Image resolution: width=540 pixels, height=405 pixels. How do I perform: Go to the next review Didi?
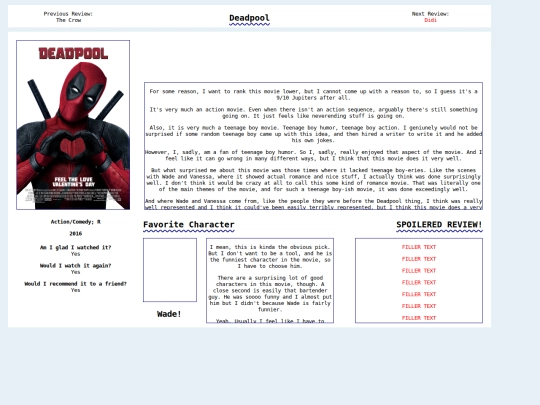[x=430, y=20]
